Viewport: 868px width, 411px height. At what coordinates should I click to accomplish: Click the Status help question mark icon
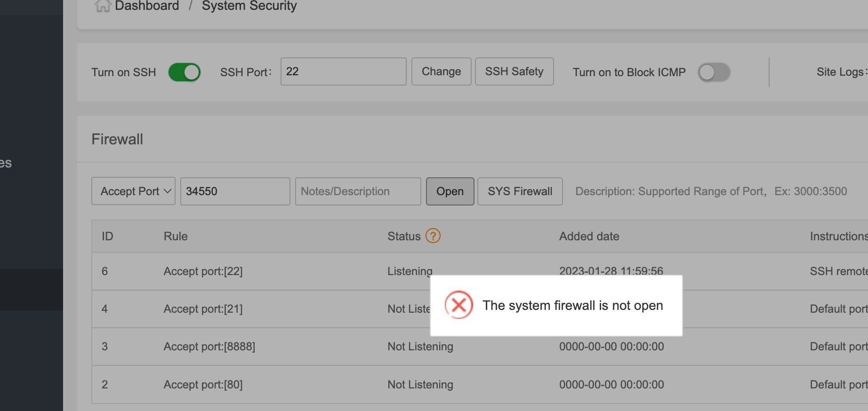pos(433,236)
